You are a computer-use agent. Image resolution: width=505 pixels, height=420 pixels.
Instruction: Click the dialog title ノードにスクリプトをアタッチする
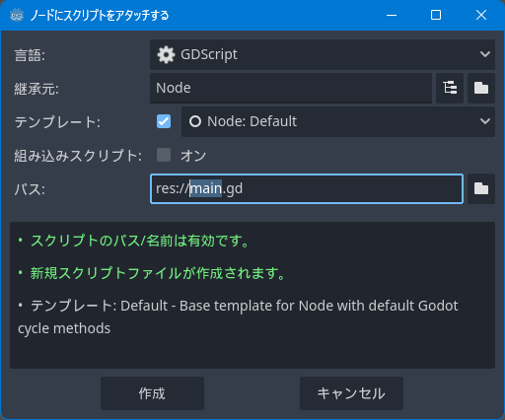tap(100, 16)
